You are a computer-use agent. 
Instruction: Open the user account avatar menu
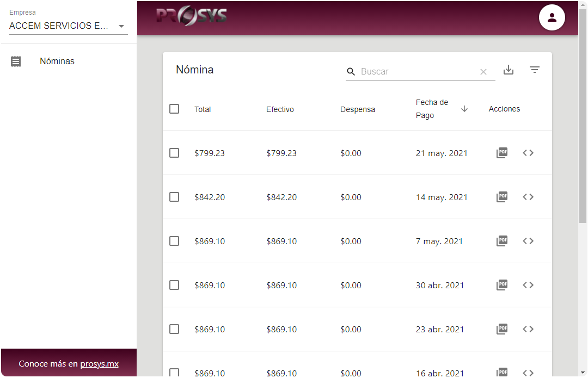(552, 17)
